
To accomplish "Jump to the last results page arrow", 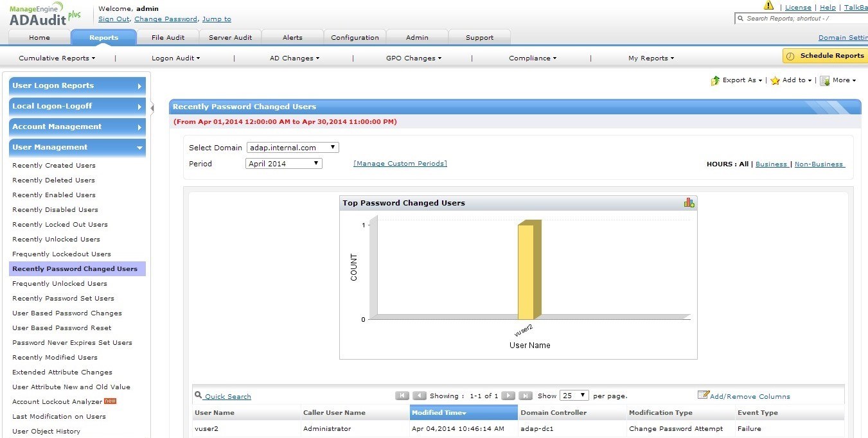I will click(525, 396).
